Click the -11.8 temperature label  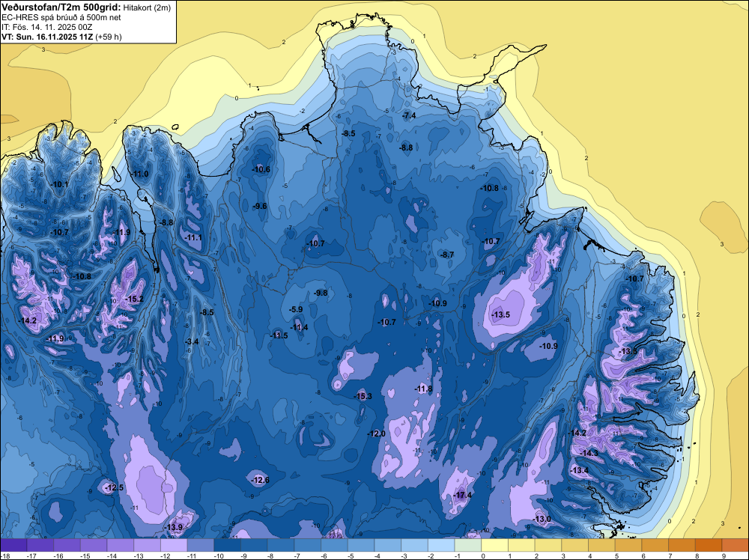423,389
